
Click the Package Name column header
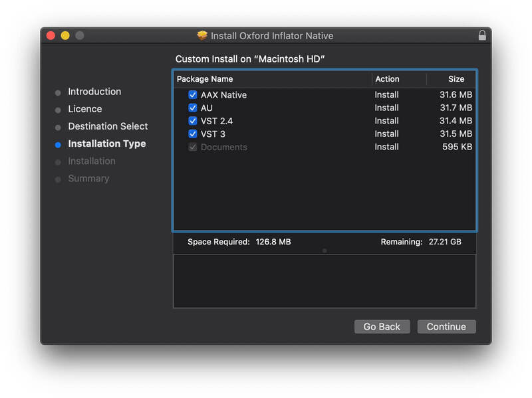(205, 79)
